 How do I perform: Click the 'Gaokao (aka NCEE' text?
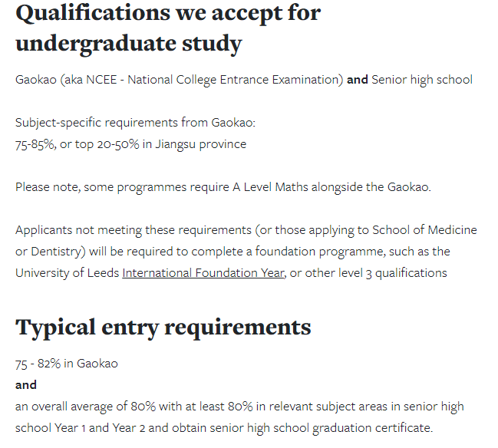point(66,80)
